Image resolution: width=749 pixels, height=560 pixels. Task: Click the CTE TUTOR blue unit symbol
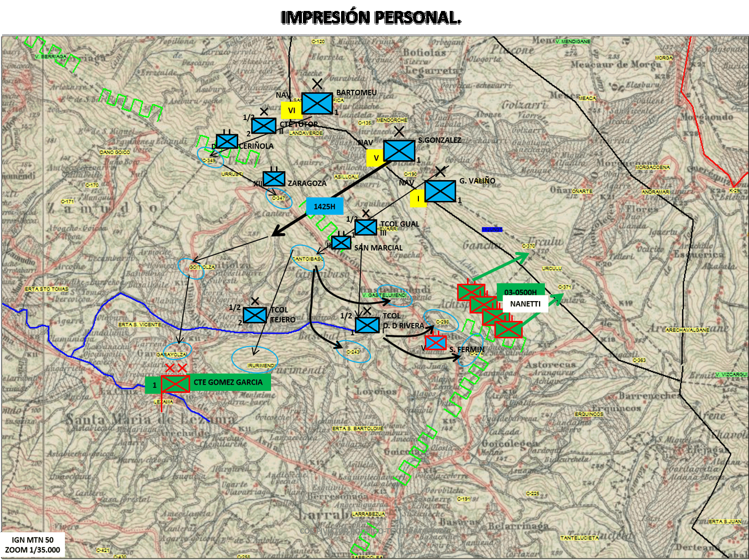(264, 126)
